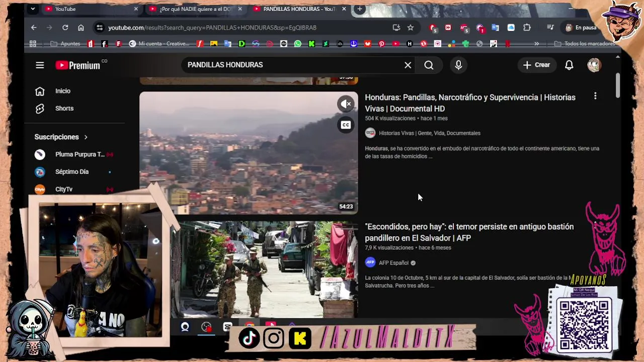Open the Honduras: Pandillas, Narcotráfico video title

(470, 103)
